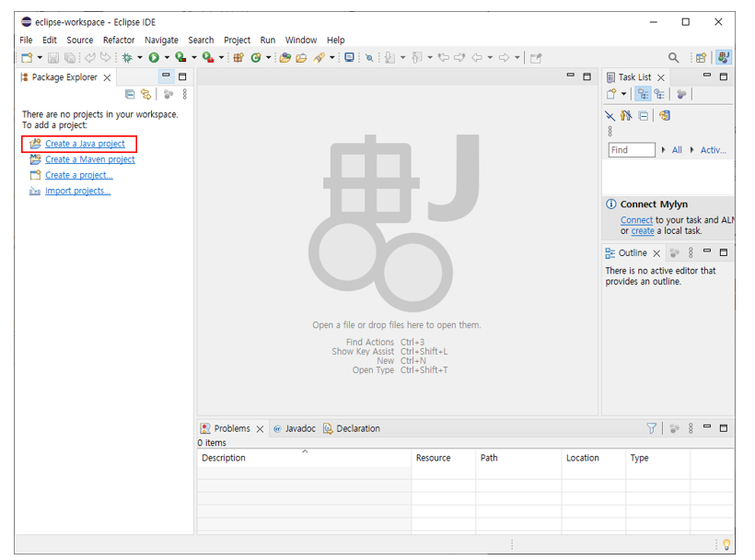Open the Search toolbar dropdown arrow
The image size is (755, 560).
331,58
